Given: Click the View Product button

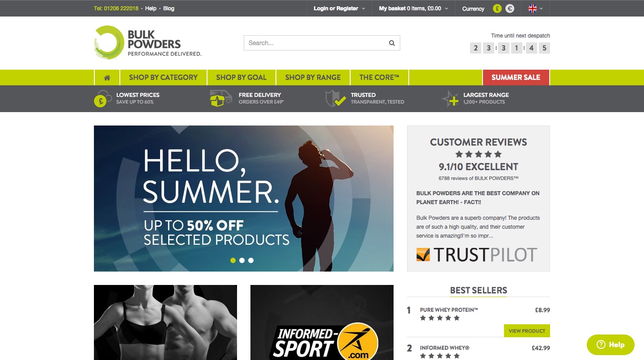Looking at the screenshot, I should tap(527, 331).
